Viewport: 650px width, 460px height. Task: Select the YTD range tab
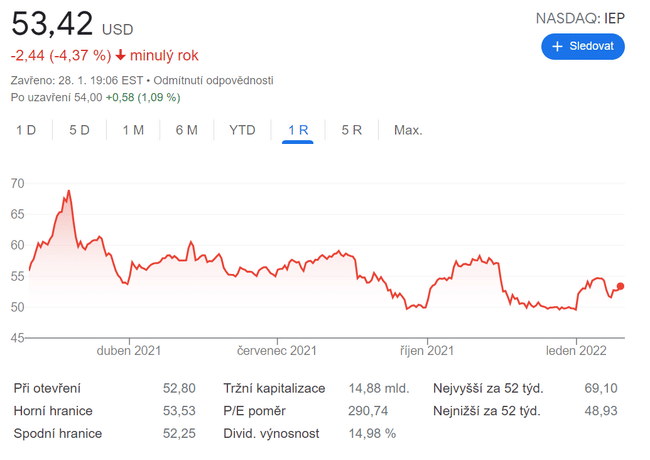242,130
